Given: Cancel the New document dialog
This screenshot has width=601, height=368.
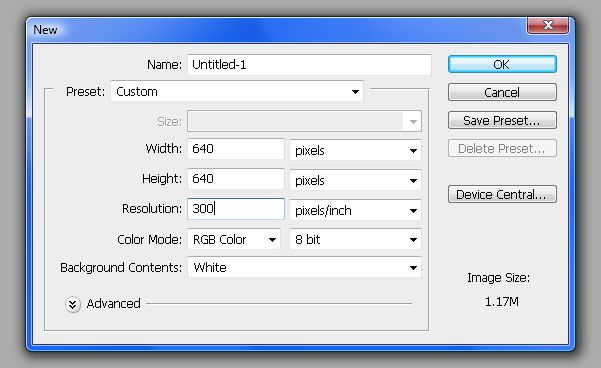Looking at the screenshot, I should (x=502, y=92).
